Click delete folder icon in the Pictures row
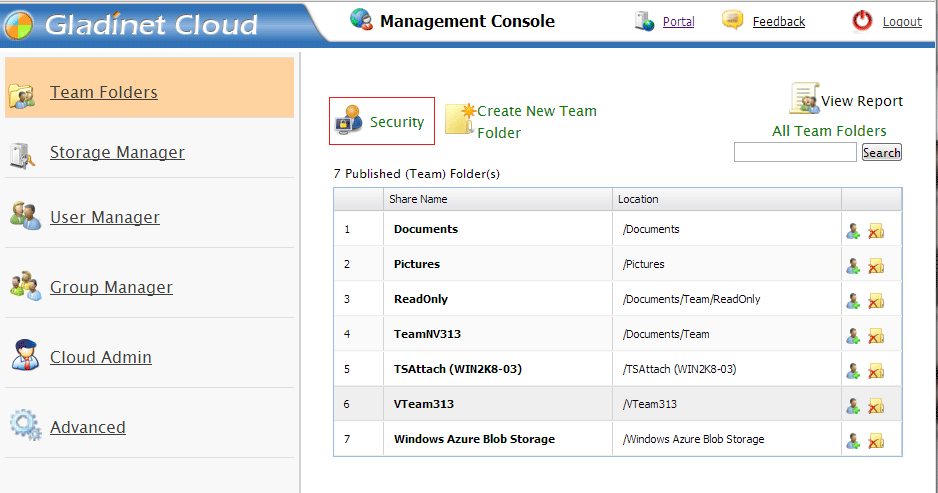938x493 pixels. pos(876,266)
